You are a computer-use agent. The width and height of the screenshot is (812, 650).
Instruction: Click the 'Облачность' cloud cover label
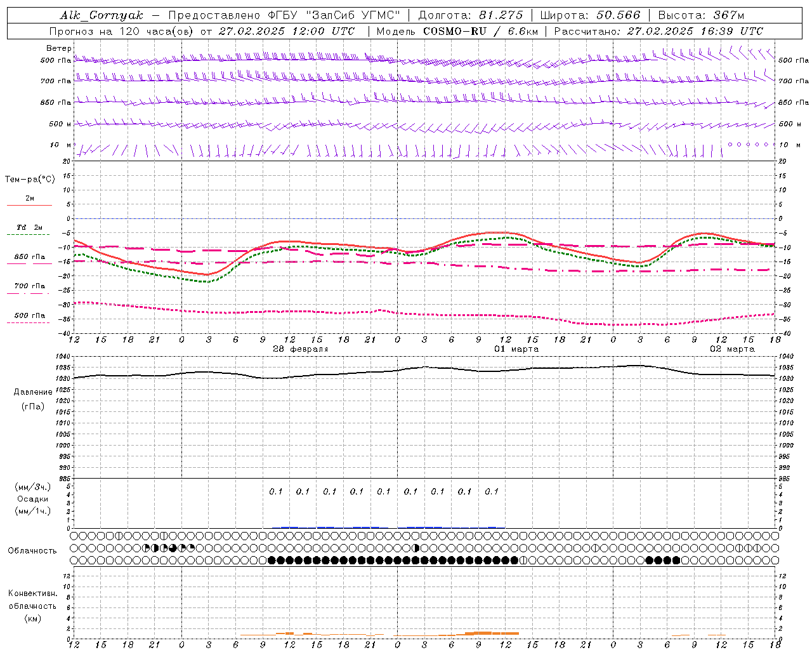[x=32, y=550]
